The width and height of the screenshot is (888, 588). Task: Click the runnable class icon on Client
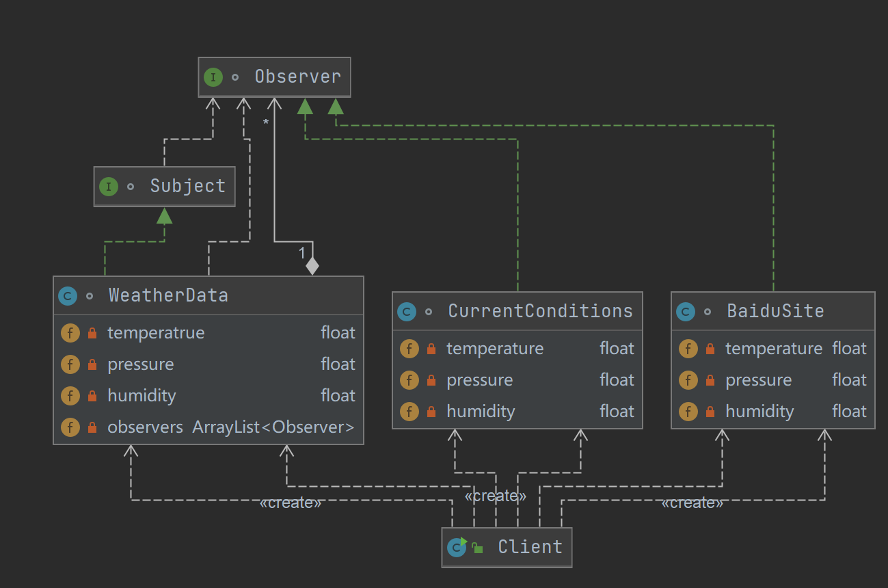[457, 547]
